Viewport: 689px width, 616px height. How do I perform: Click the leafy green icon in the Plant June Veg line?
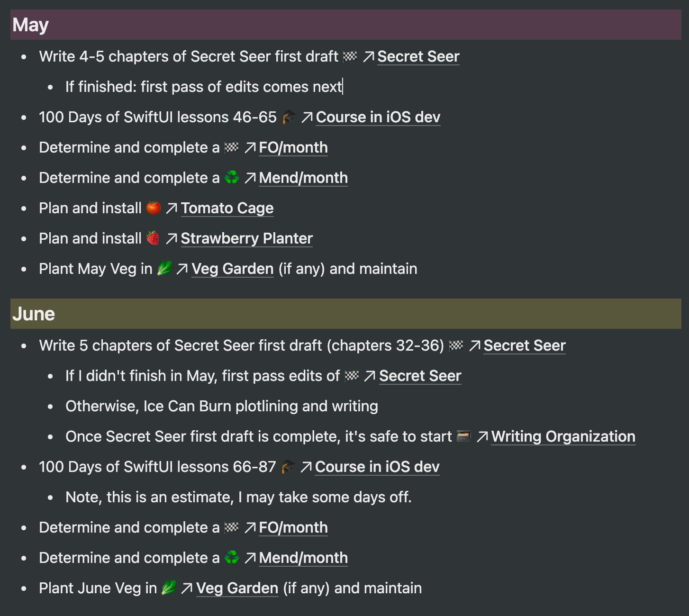pos(169,588)
